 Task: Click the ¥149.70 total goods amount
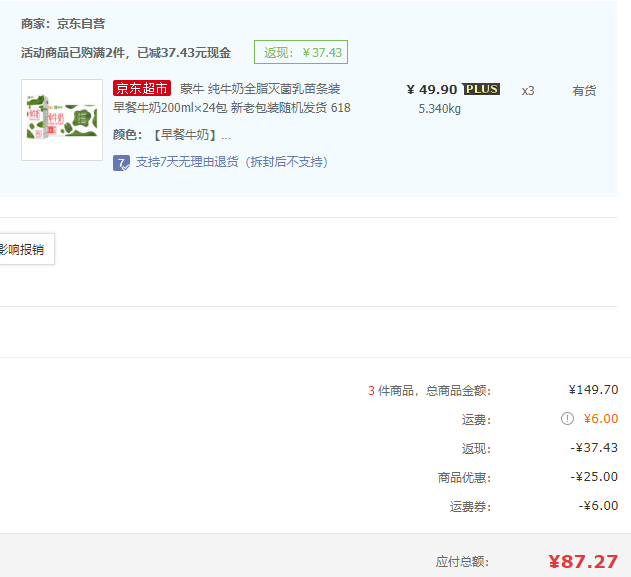[593, 389]
